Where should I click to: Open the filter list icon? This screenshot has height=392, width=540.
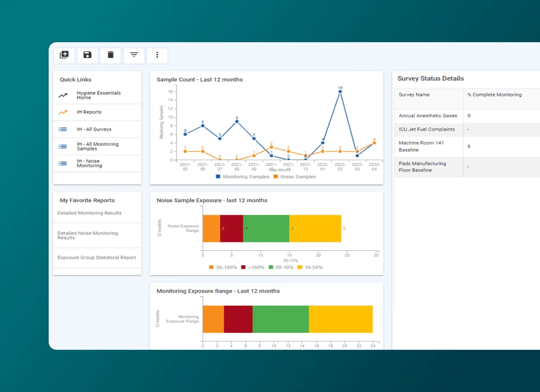(x=134, y=55)
